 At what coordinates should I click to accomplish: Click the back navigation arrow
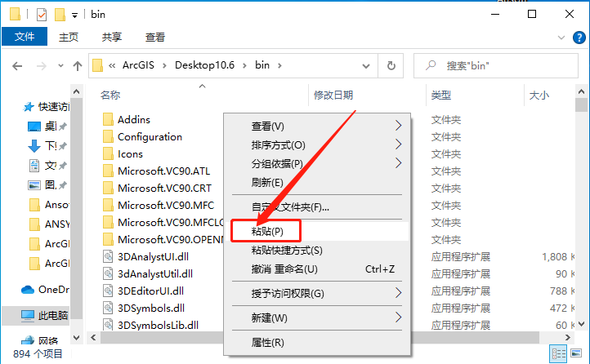(17, 66)
